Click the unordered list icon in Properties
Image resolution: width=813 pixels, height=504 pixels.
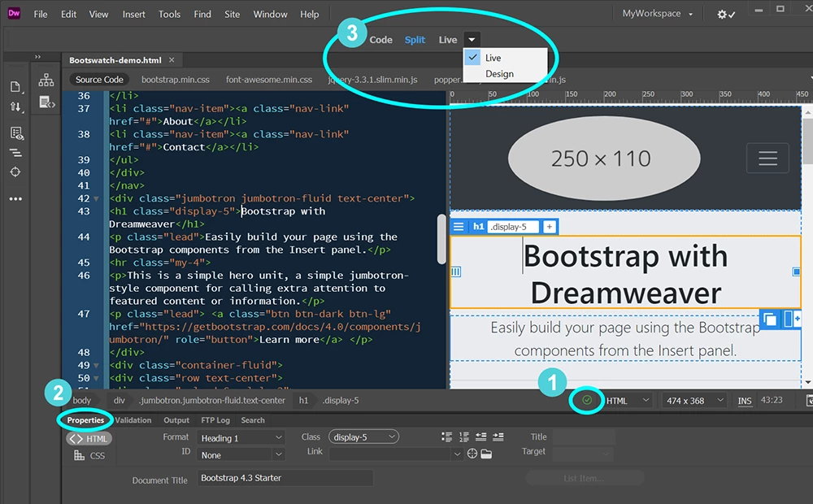(x=446, y=437)
